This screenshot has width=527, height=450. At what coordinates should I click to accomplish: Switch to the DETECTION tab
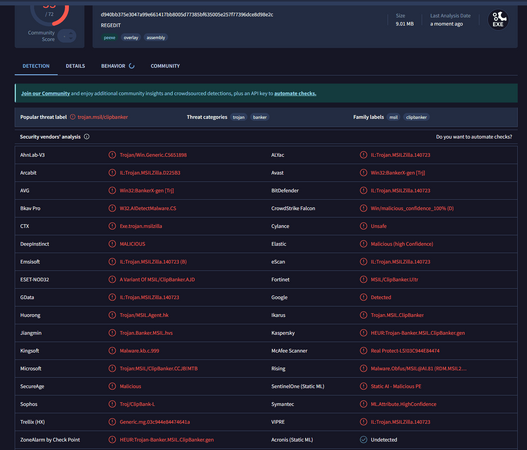36,66
